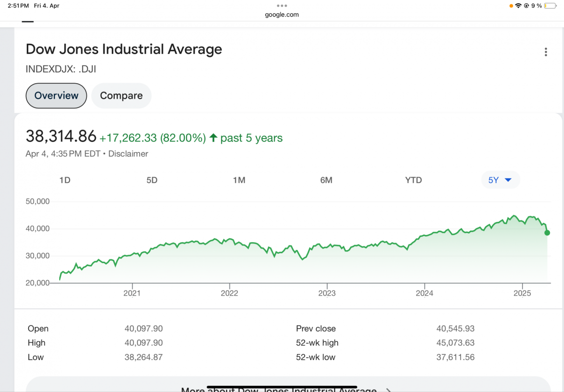564x392 pixels.
Task: Click the 'Apr 4, 4:35 PM EDT' timestamp
Action: [x=63, y=154]
